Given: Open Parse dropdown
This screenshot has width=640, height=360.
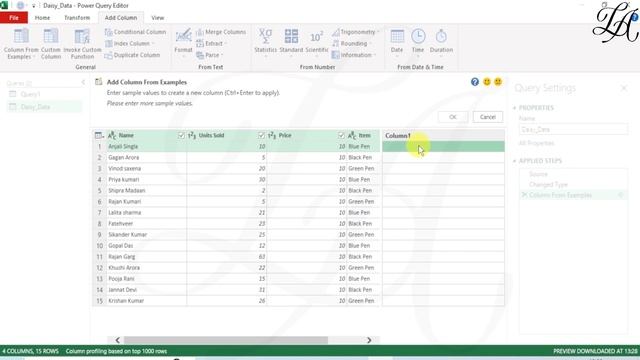Looking at the screenshot, I should pos(222,55).
